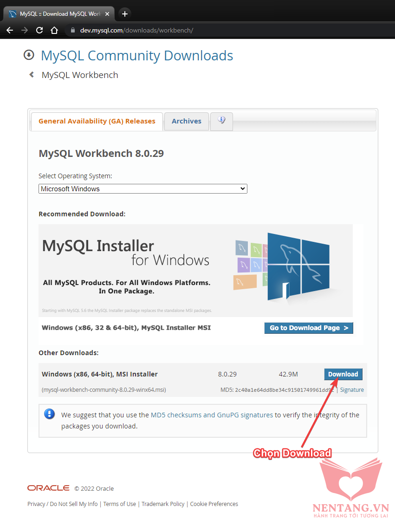
Task: Click the site padlock icon
Action: [x=72, y=31]
